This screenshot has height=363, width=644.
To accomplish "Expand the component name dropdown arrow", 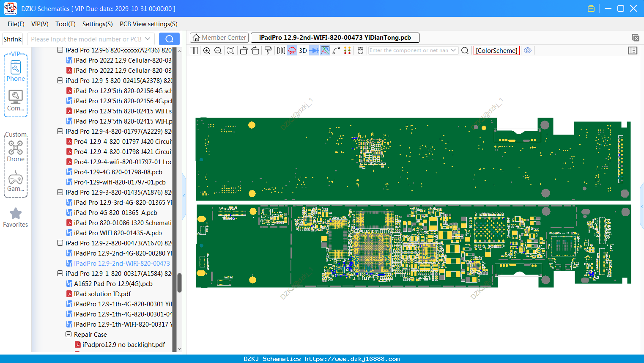I will coord(454,50).
